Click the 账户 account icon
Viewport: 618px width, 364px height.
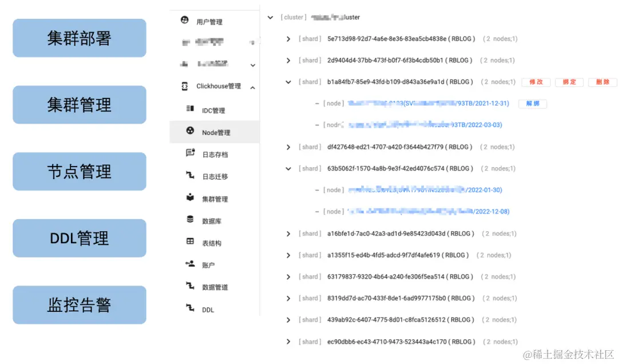(x=190, y=263)
